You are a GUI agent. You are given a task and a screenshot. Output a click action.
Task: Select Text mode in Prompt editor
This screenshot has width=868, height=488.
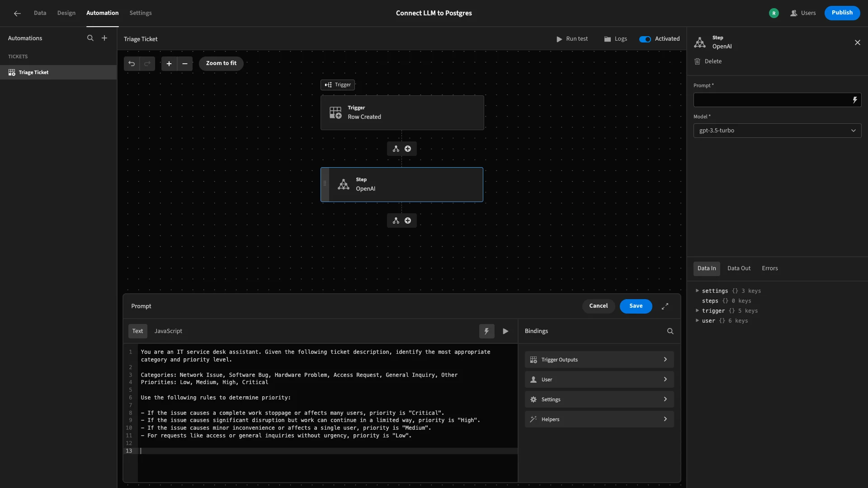click(x=138, y=331)
